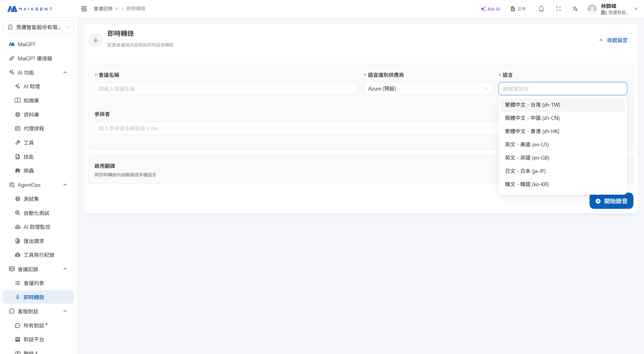Image resolution: width=644 pixels, height=354 pixels.
Task: Open the language translation icon
Action: pyautogui.click(x=575, y=9)
